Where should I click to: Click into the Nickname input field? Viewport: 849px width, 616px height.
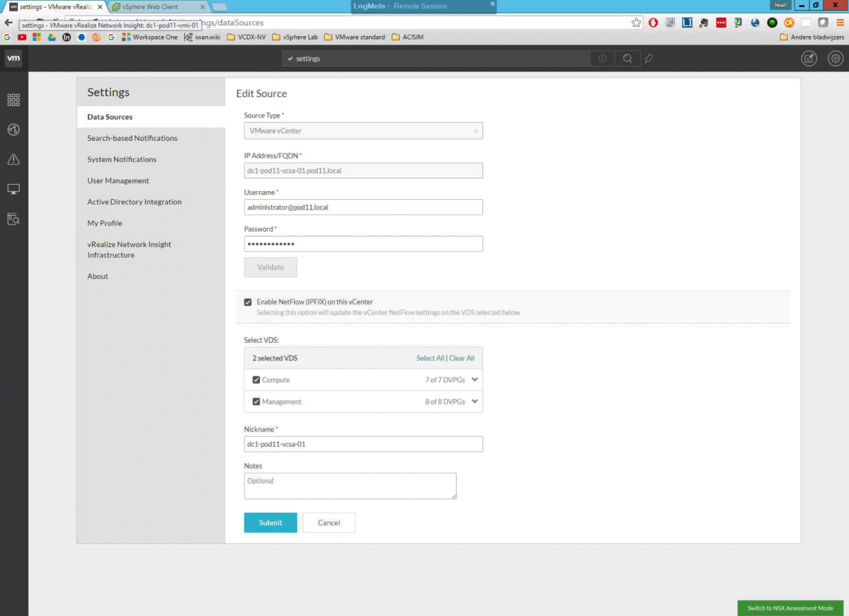[363, 444]
